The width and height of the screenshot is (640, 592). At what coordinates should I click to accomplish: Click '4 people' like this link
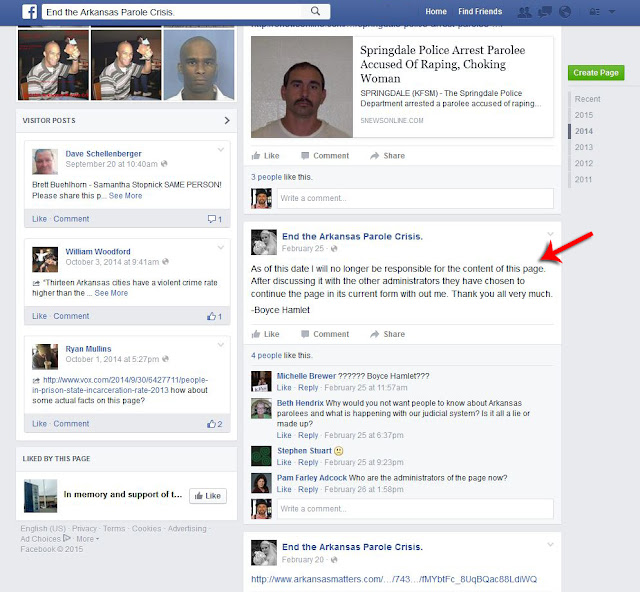click(266, 355)
